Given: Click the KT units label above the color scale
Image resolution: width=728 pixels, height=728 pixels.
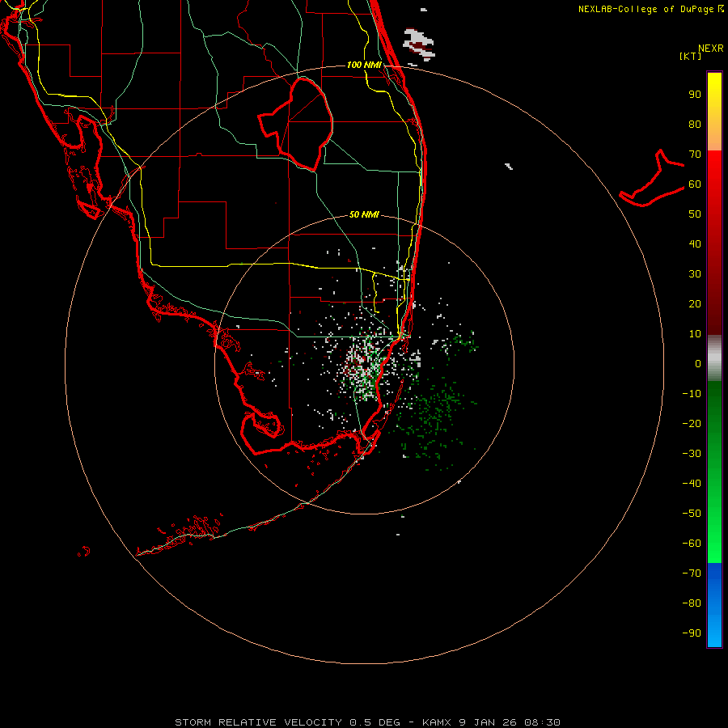Looking at the screenshot, I should pos(690,56).
